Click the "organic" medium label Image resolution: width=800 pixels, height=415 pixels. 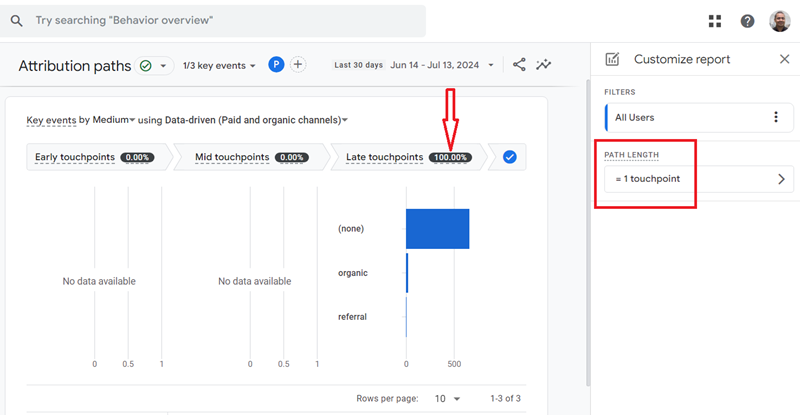353,273
